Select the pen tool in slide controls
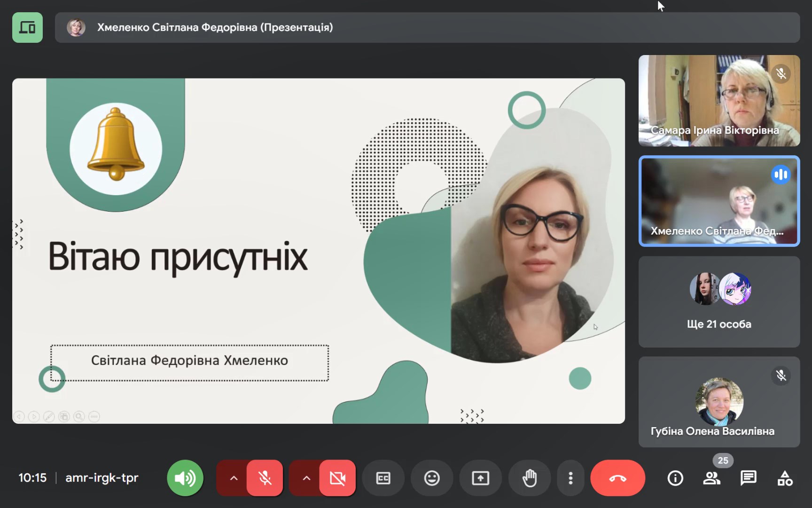This screenshot has width=812, height=508. pyautogui.click(x=49, y=416)
